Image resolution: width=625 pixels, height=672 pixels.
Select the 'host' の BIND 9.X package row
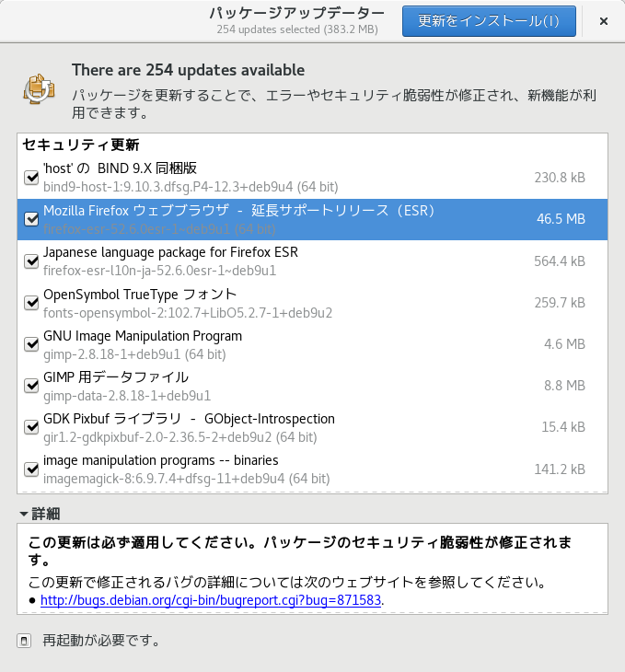276,177
